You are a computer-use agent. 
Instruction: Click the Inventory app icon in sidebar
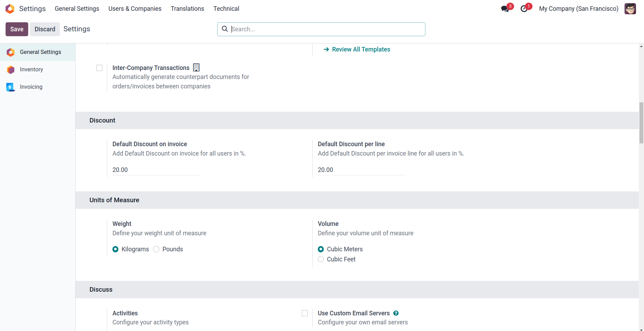[11, 70]
